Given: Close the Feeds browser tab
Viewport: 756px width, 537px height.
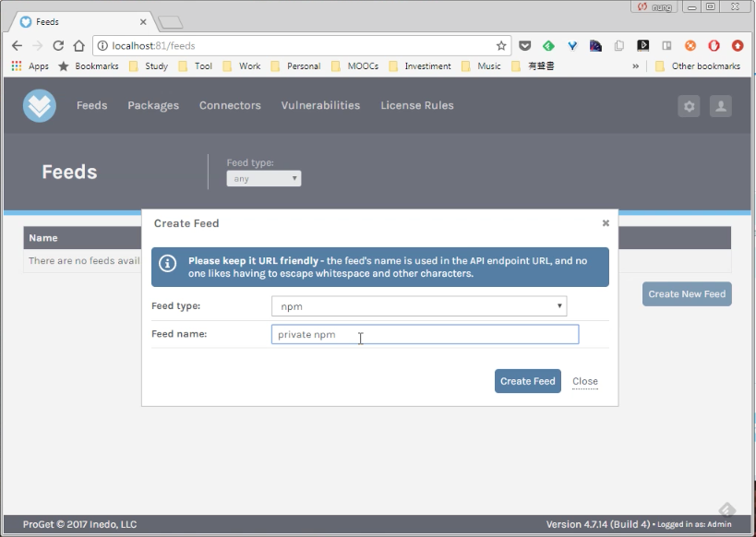Looking at the screenshot, I should (143, 22).
